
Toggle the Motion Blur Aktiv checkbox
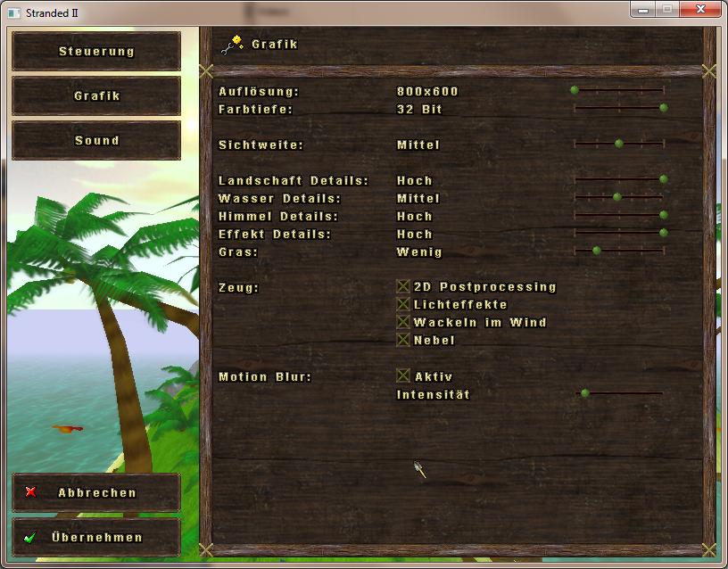(x=403, y=375)
